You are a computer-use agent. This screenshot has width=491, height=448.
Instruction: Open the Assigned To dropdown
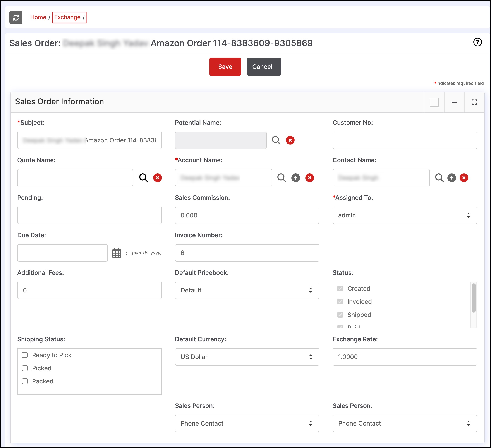coord(405,215)
